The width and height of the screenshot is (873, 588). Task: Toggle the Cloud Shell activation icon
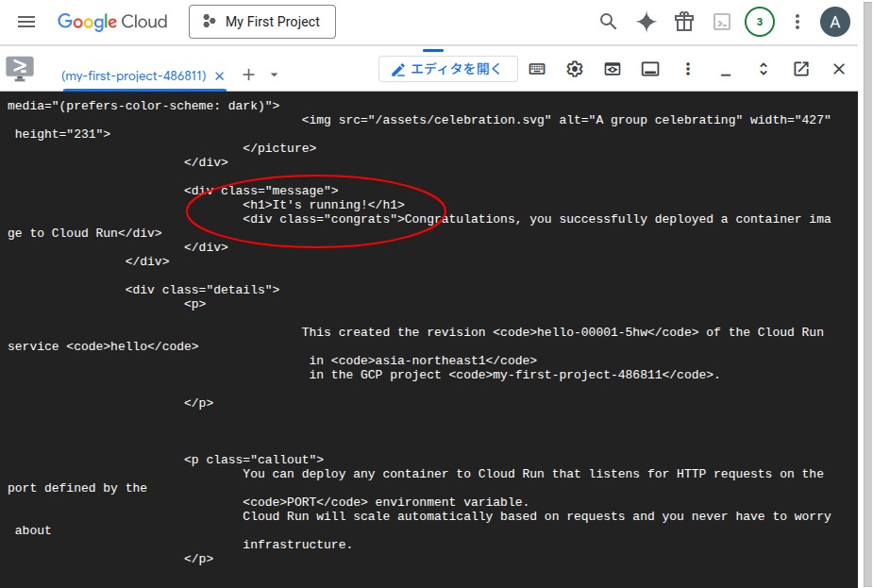[x=722, y=22]
